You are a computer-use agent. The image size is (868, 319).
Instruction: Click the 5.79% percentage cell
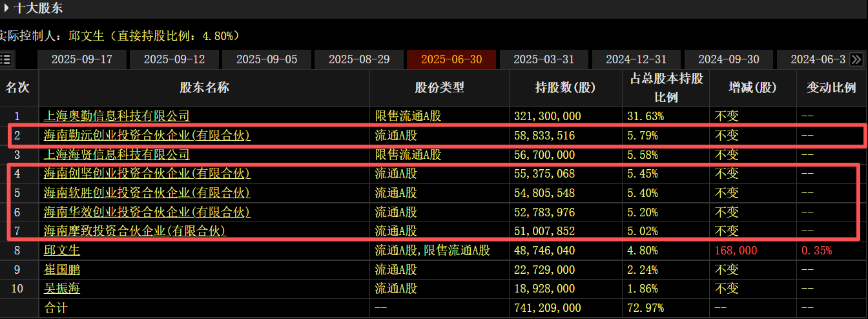(643, 136)
